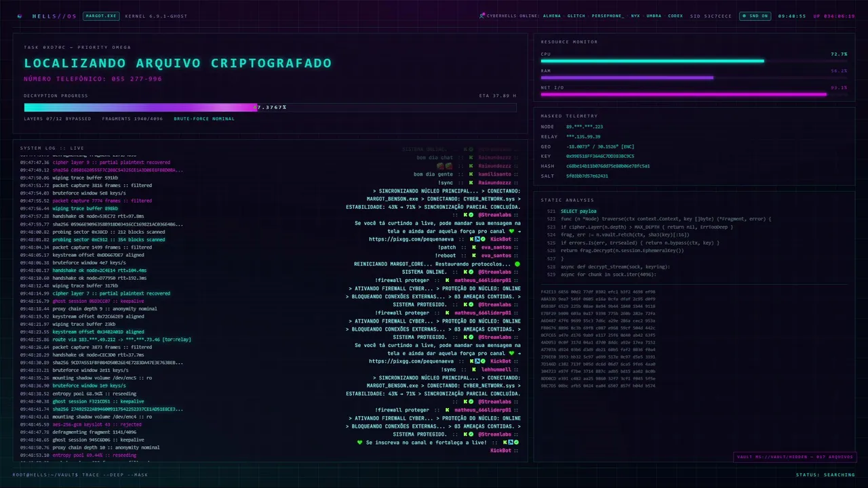Viewport: 868px width, 488px height.
Task: Select ALHENA in the online list
Action: point(552,16)
